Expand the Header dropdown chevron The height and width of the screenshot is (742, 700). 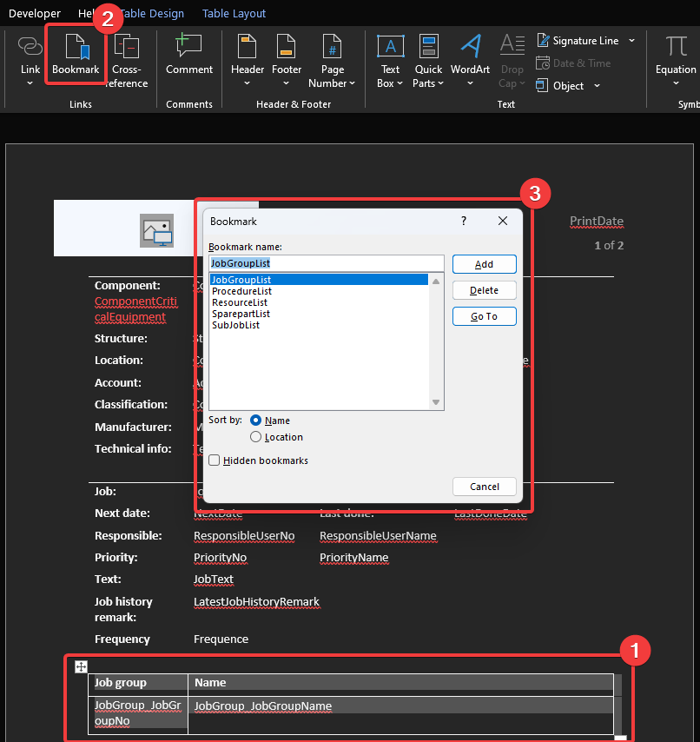[x=248, y=83]
